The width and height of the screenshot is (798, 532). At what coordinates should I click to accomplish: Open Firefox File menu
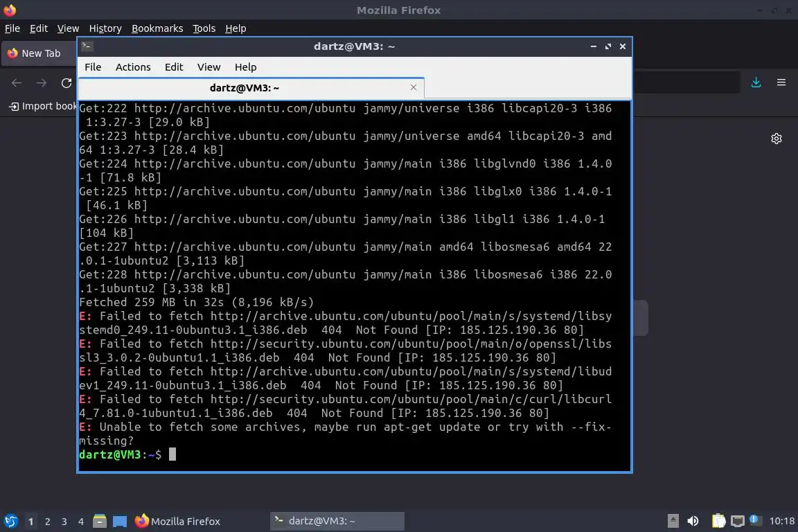[x=12, y=28]
